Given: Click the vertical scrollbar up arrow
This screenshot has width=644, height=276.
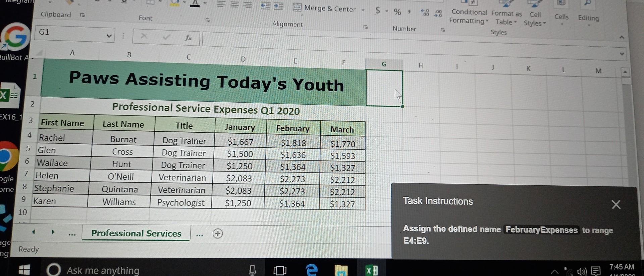Looking at the screenshot, I should [x=625, y=72].
